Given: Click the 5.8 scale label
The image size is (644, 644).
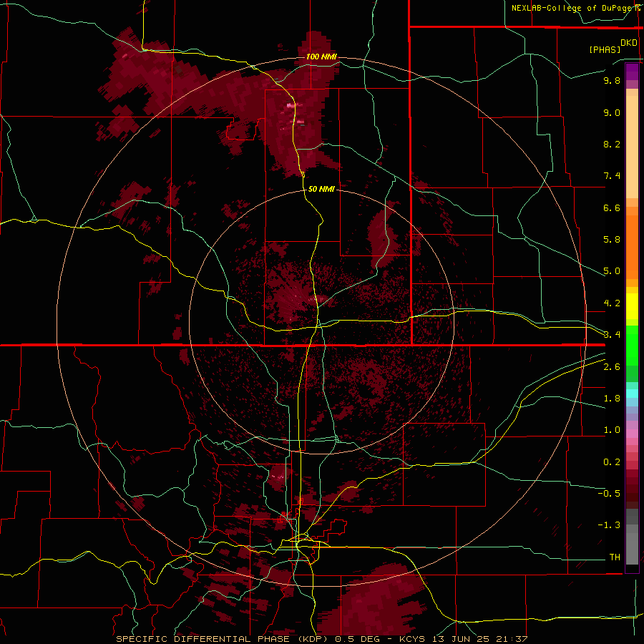Looking at the screenshot, I should 612,240.
